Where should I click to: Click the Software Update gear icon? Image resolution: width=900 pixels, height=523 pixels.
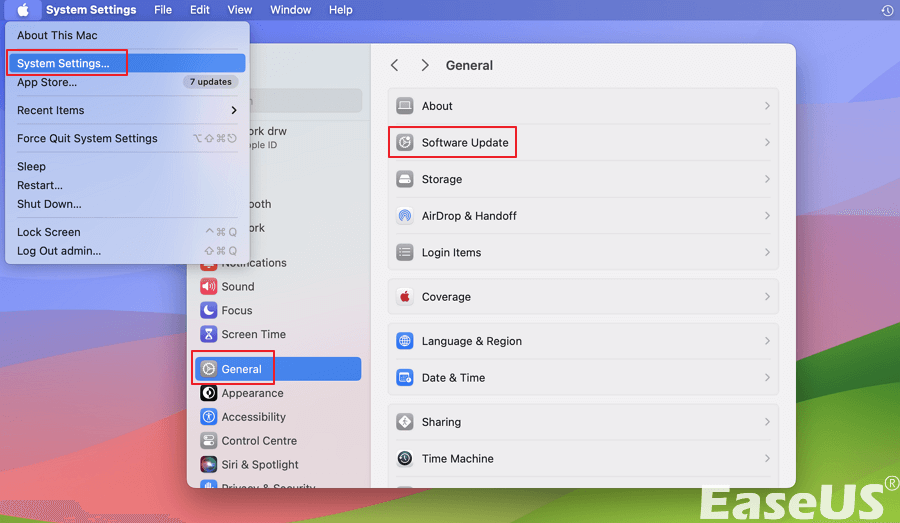click(x=405, y=143)
